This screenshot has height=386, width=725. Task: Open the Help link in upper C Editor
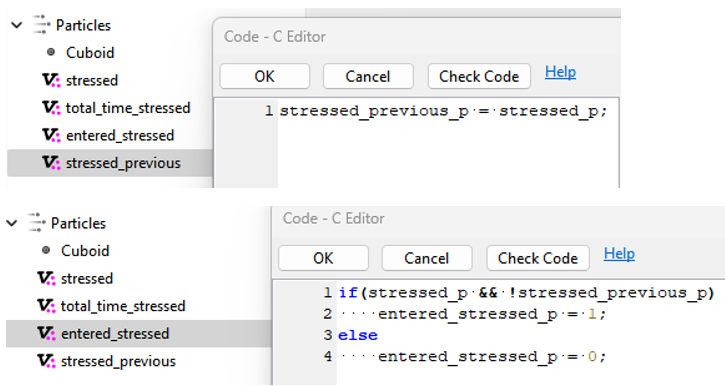(560, 72)
